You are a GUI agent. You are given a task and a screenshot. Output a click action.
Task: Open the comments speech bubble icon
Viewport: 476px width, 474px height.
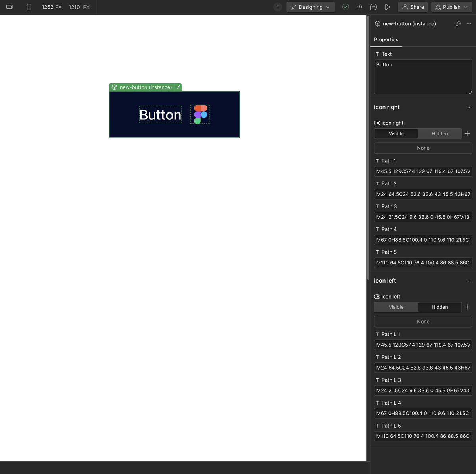[x=373, y=7]
